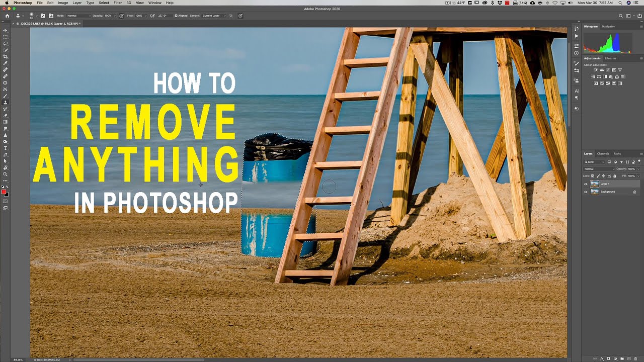Toggle airbrush-style build-up
The height and width of the screenshot is (362, 644).
[152, 16]
